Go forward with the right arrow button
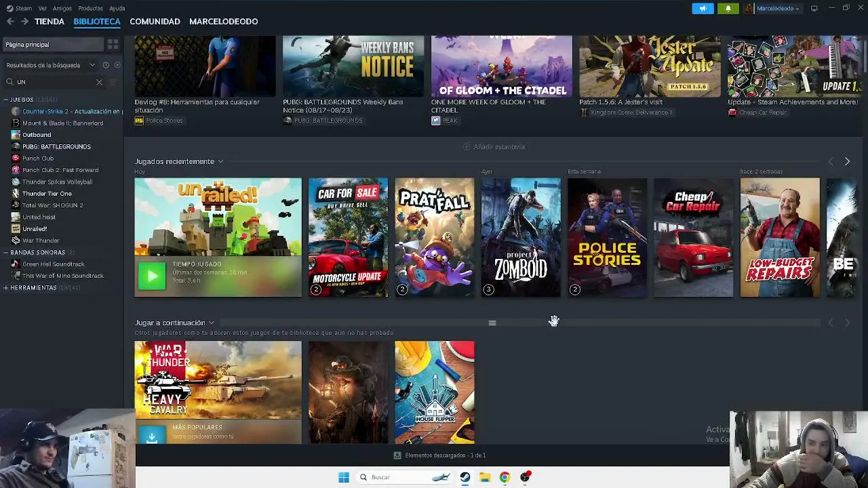Screen dimensions: 868x488 pos(24,22)
